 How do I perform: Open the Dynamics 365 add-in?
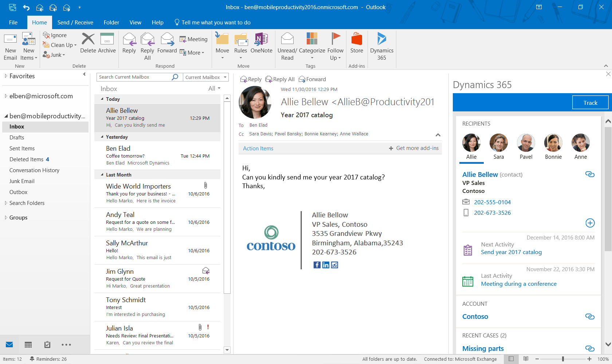pyautogui.click(x=382, y=46)
